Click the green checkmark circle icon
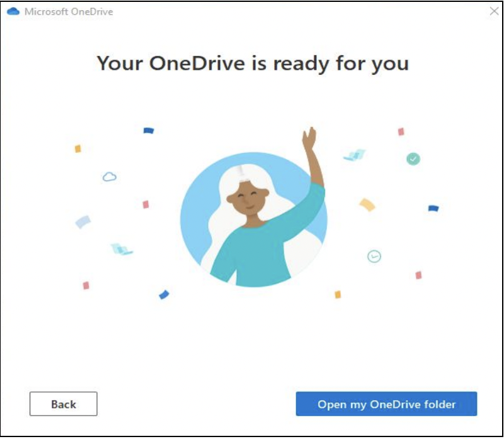This screenshot has width=504, height=439. click(x=413, y=159)
